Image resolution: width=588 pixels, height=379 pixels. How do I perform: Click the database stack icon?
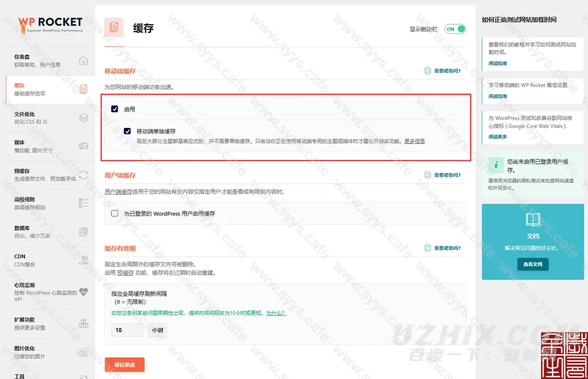pos(84,232)
